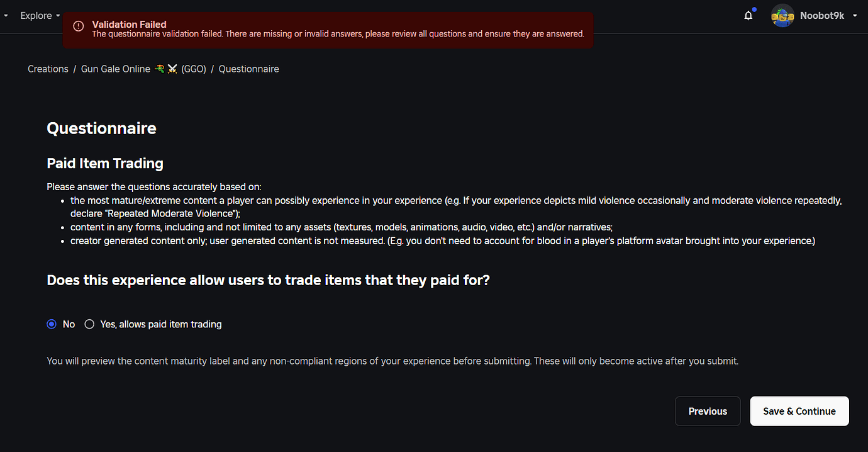Click the circular warning icon in the Validation Failed banner
Screen dimensions: 868x452
[78, 26]
